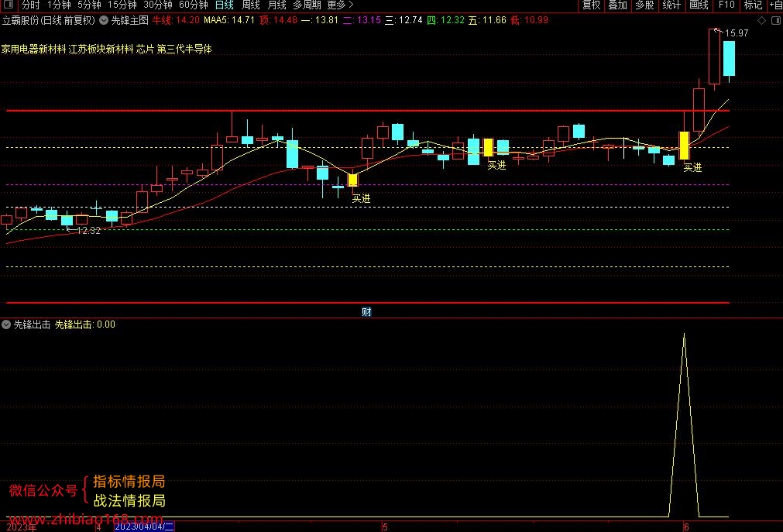Viewport: 783px width, 532px height.
Task: Switch to 分时 intraday view
Action: [x=30, y=5]
